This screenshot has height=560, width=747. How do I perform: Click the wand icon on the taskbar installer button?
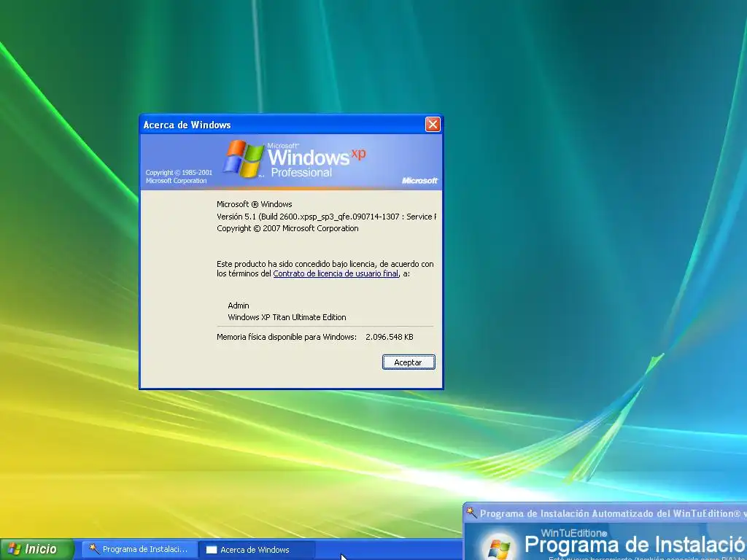coord(94,548)
